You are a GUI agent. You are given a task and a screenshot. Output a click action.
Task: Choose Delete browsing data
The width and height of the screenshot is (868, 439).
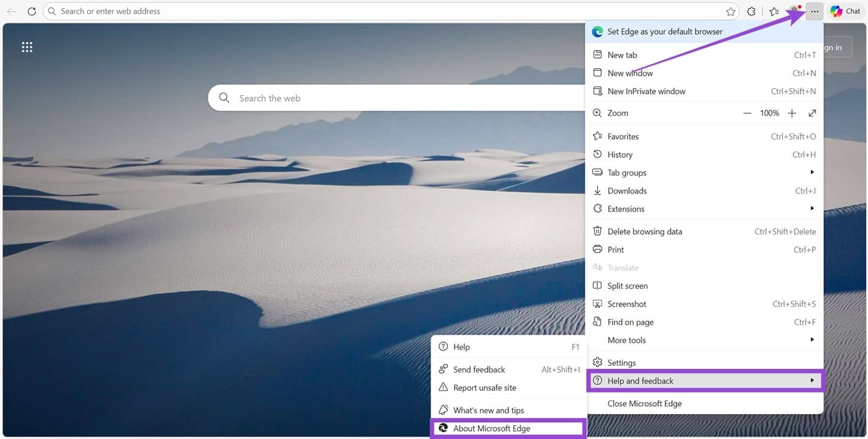point(644,232)
